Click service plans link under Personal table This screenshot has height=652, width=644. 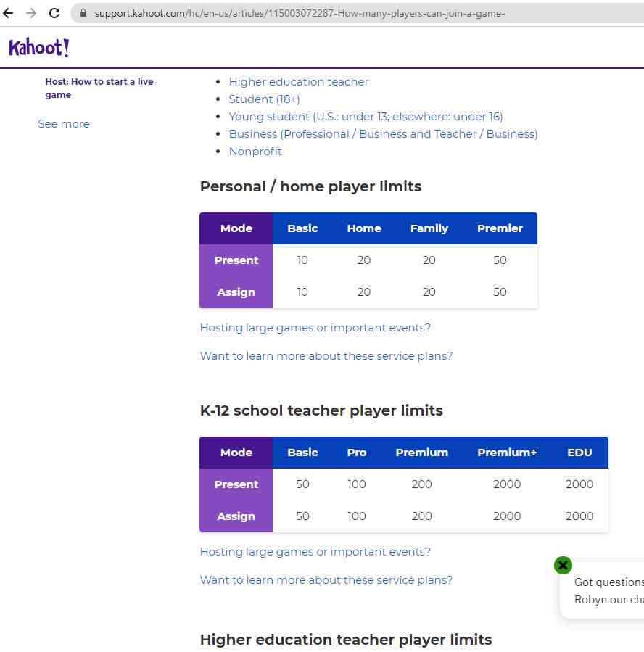tap(326, 356)
